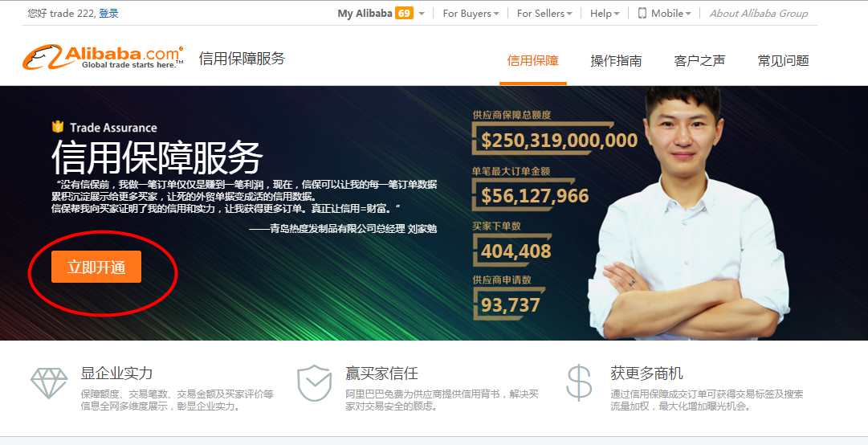
Task: Open the Mobile dropdown menu
Action: (x=664, y=14)
